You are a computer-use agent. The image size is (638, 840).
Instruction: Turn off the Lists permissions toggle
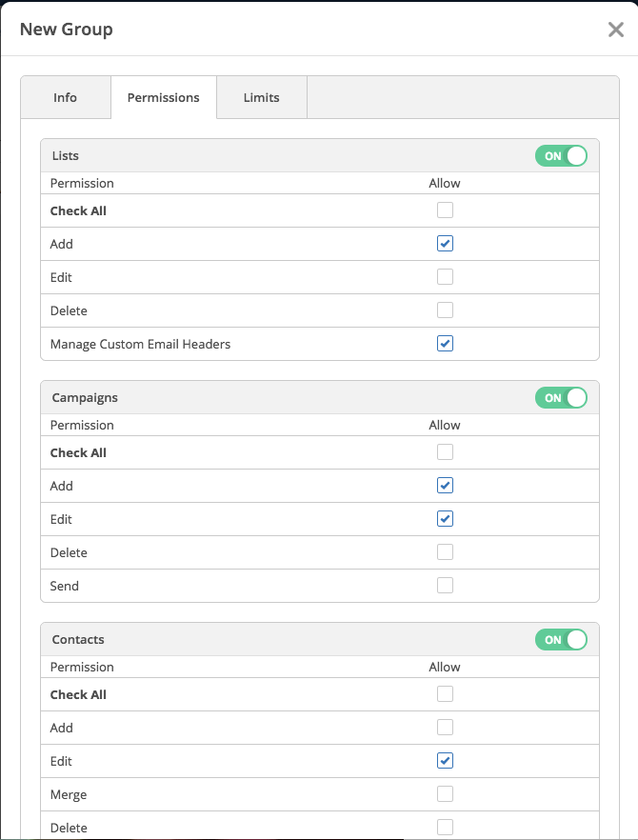[561, 156]
